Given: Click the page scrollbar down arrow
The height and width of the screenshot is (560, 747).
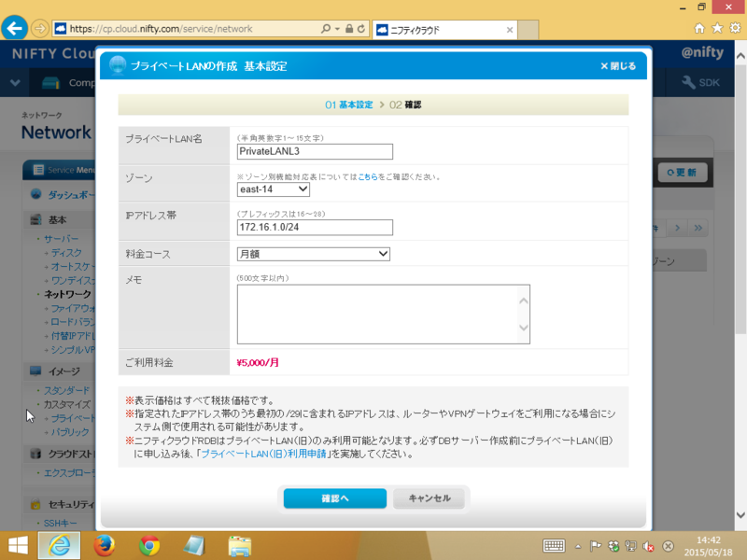Looking at the screenshot, I should click(x=740, y=515).
